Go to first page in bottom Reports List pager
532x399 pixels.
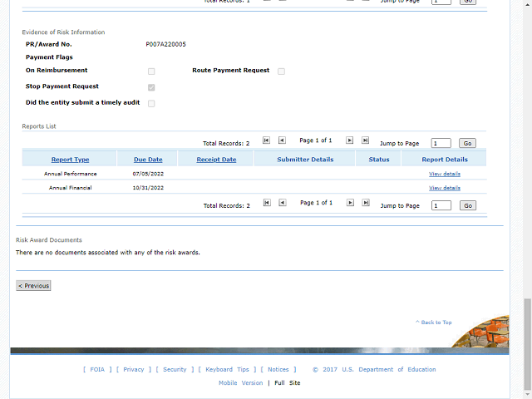click(x=267, y=203)
